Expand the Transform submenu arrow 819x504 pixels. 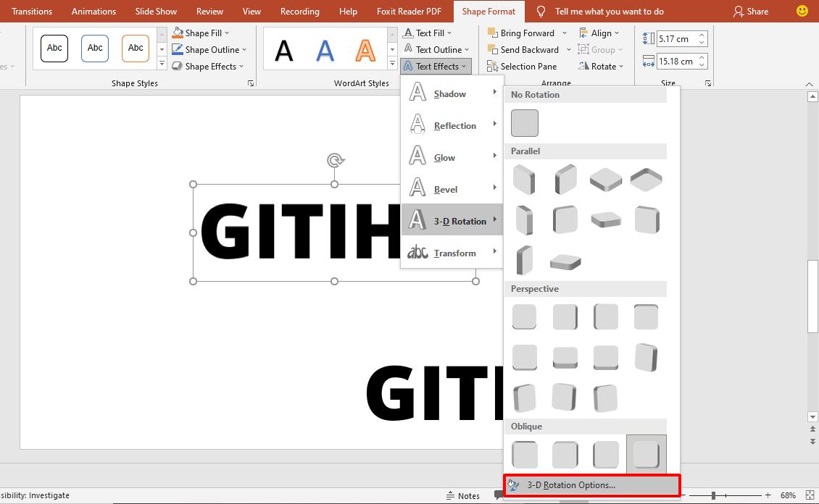click(x=496, y=253)
